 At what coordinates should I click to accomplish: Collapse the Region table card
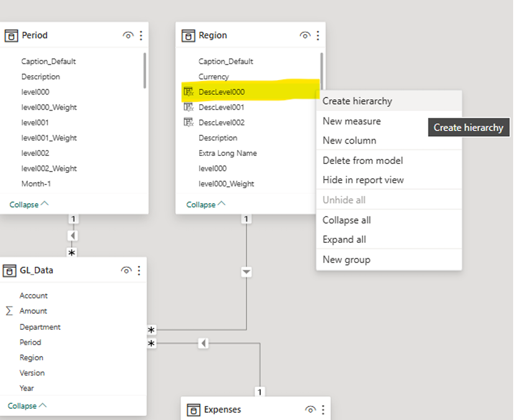click(x=206, y=204)
